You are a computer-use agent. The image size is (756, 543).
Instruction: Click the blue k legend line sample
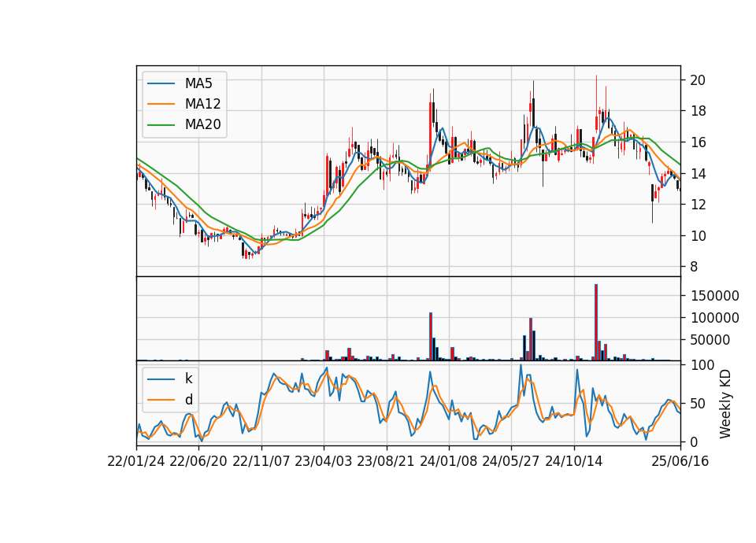(161, 379)
